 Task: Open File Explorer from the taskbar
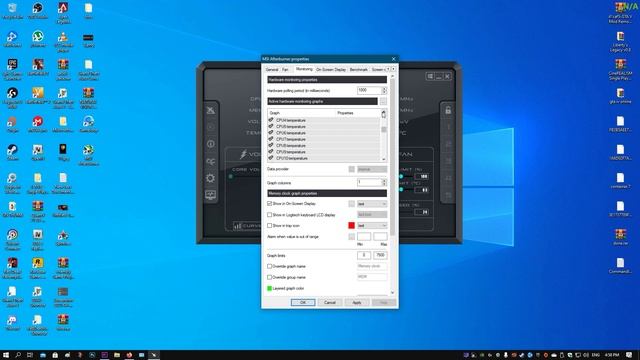pos(117,355)
